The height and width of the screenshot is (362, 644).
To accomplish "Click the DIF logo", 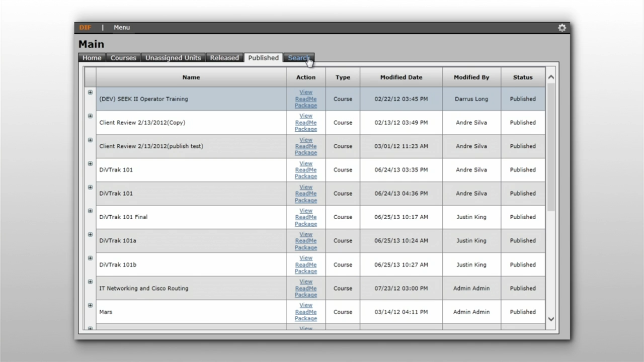I will 85,28.
